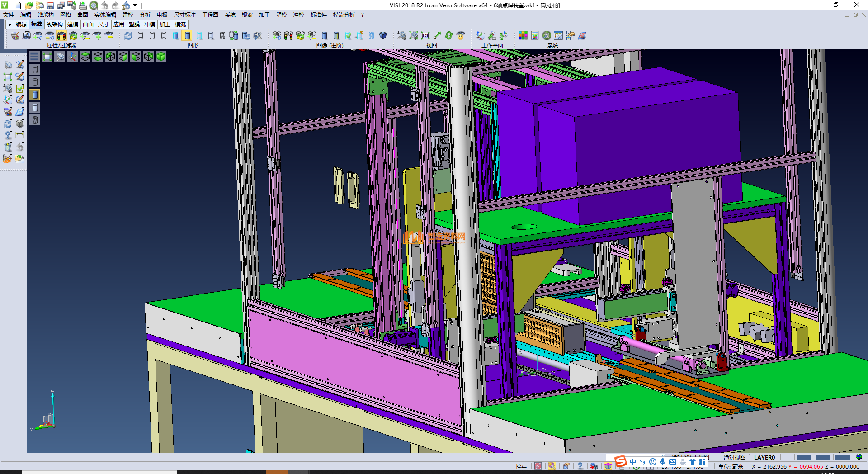The image size is (868, 474).
Task: Click the traffic light filter icon
Action: pos(61,35)
